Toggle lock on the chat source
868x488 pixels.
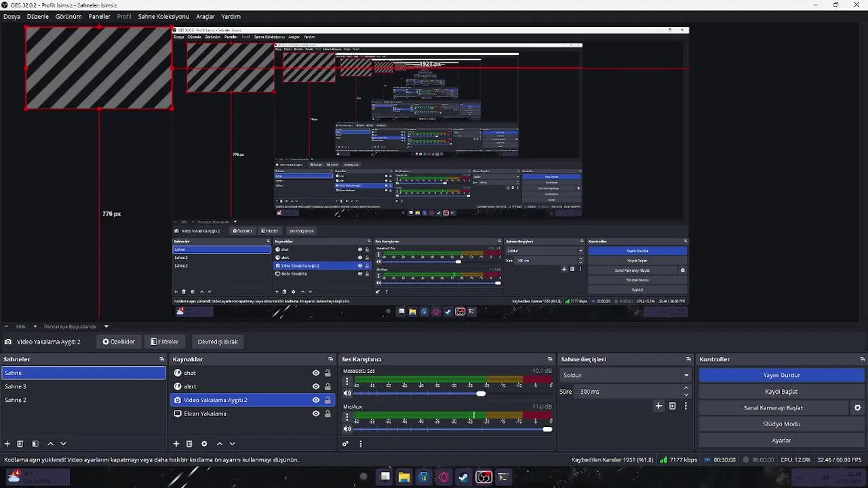(328, 373)
